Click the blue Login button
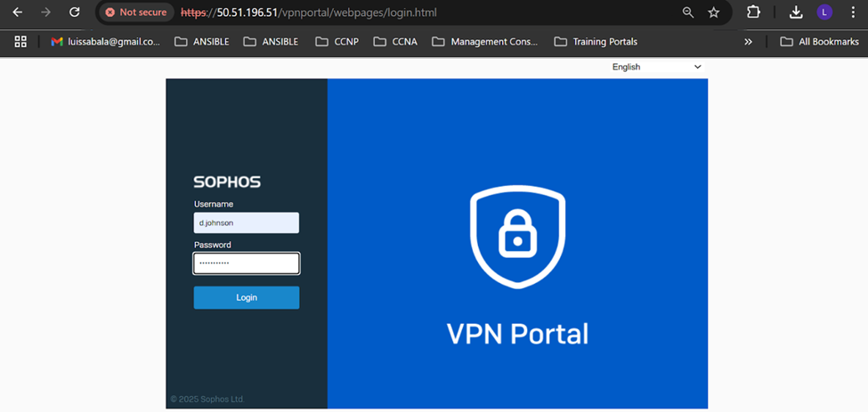Viewport: 868px width, 412px height. [x=247, y=297]
